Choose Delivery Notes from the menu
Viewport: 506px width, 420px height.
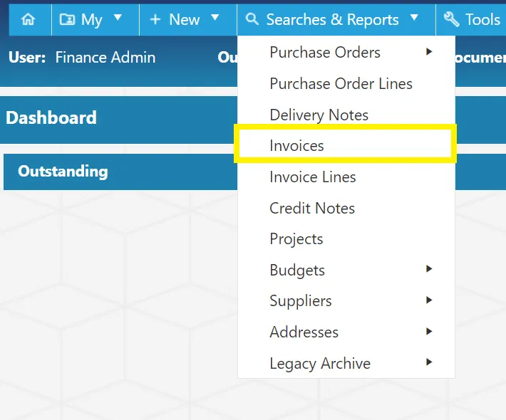coord(346,115)
